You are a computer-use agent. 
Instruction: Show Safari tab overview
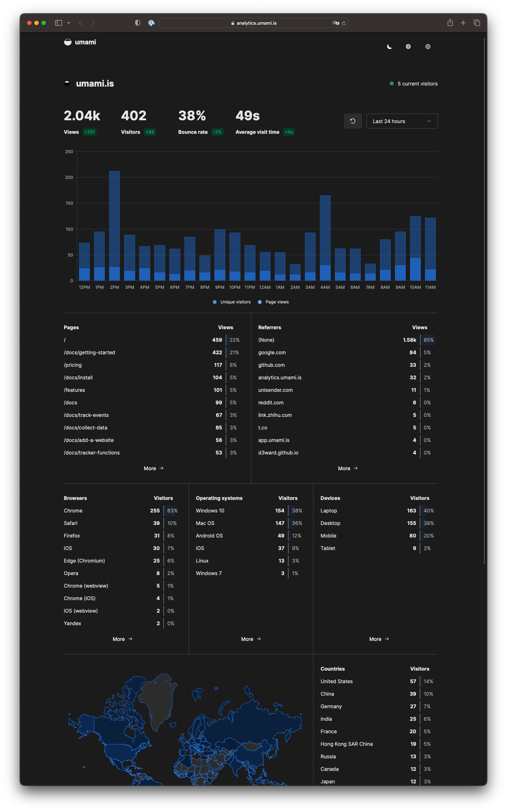477,23
